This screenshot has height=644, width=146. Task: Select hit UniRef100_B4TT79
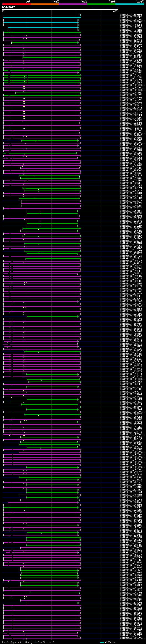pyautogui.click(x=131, y=620)
